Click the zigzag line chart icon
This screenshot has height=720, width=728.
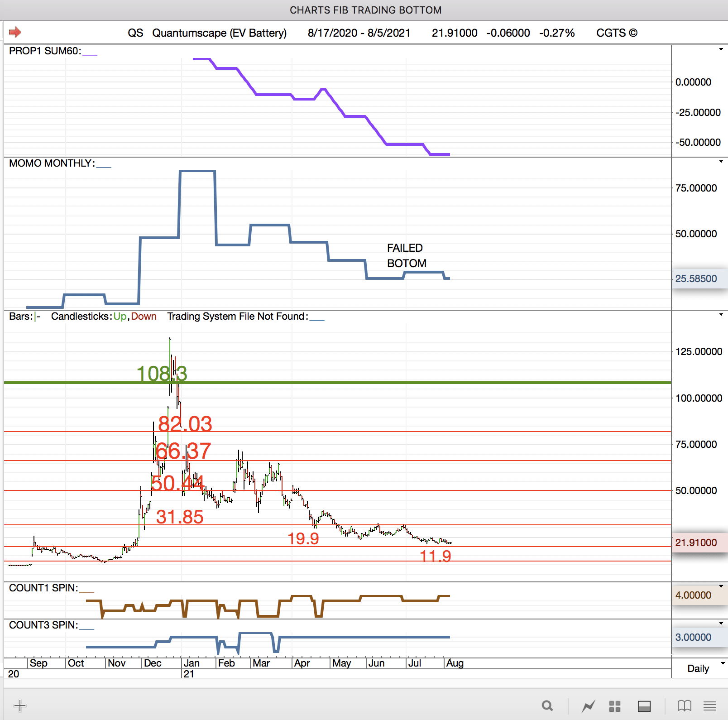[589, 706]
